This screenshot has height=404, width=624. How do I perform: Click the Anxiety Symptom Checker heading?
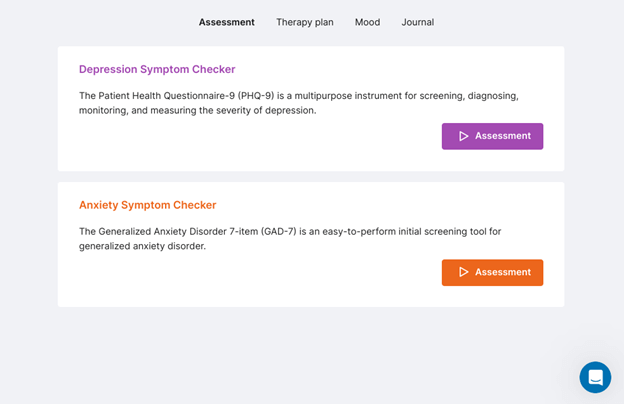coord(147,205)
